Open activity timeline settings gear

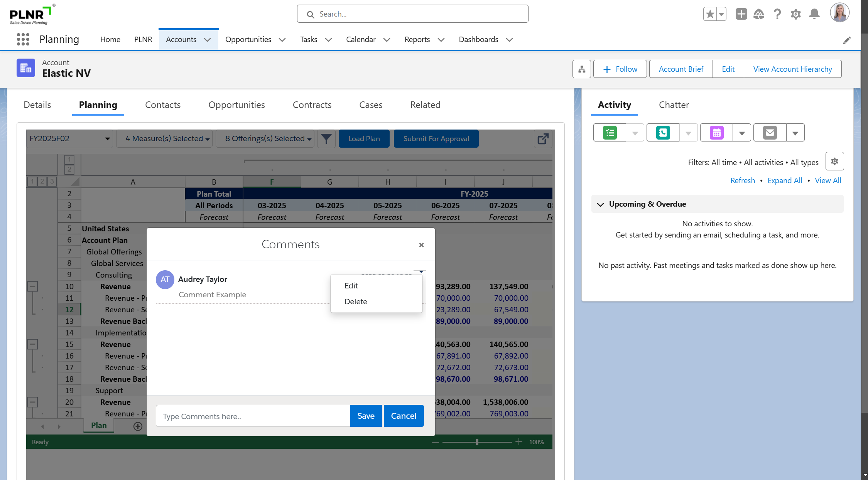[834, 162]
